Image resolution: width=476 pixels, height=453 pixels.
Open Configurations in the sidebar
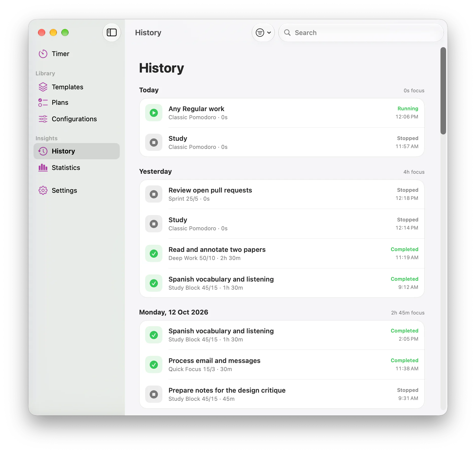[x=77, y=119]
